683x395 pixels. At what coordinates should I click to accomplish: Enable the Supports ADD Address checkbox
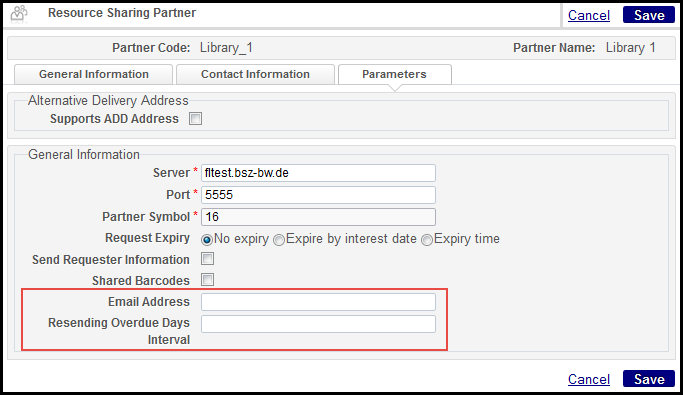coord(196,118)
